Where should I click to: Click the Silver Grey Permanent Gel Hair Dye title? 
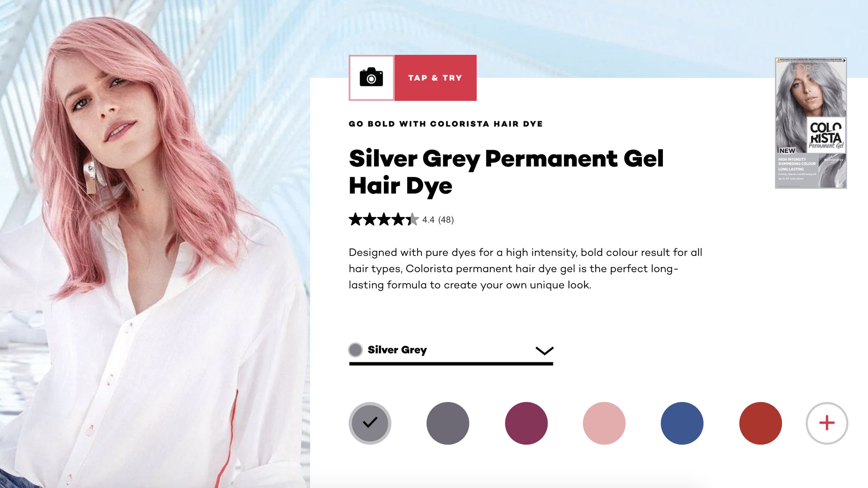506,172
